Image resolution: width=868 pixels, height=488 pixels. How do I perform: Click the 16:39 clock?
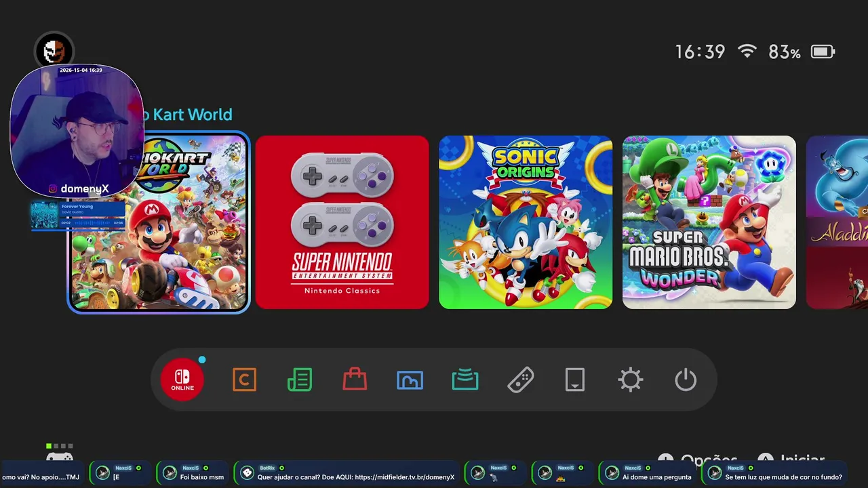(x=700, y=52)
